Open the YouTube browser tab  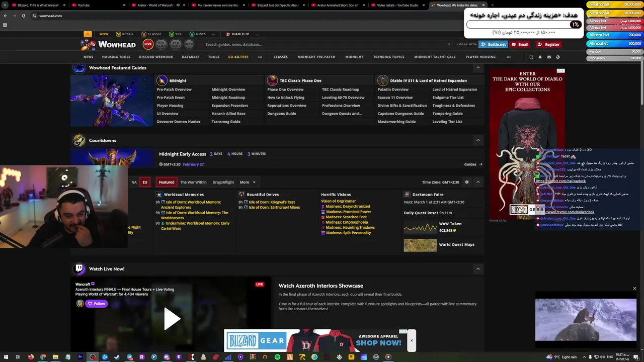point(98,5)
